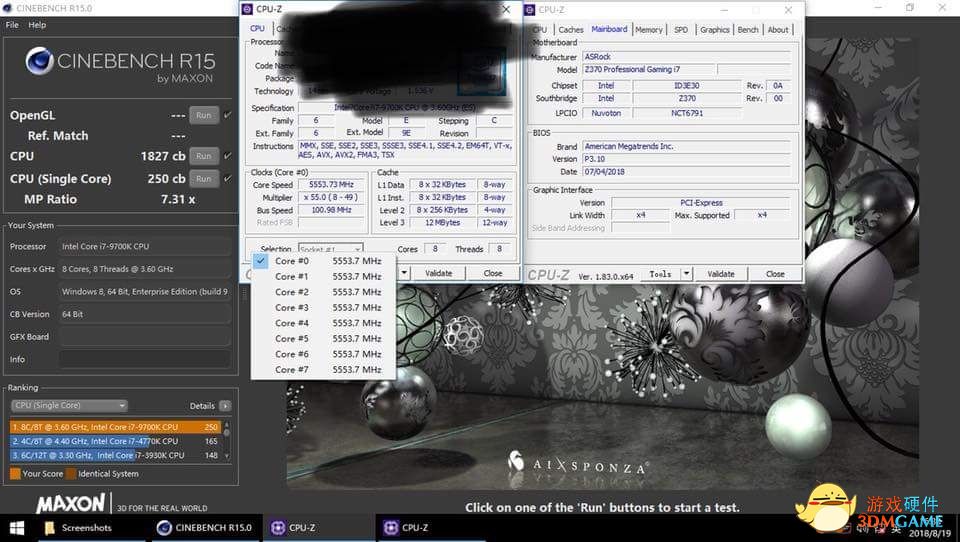
Task: Expand the Tools dropdown arrow in right CPU-Z
Action: coord(686,274)
